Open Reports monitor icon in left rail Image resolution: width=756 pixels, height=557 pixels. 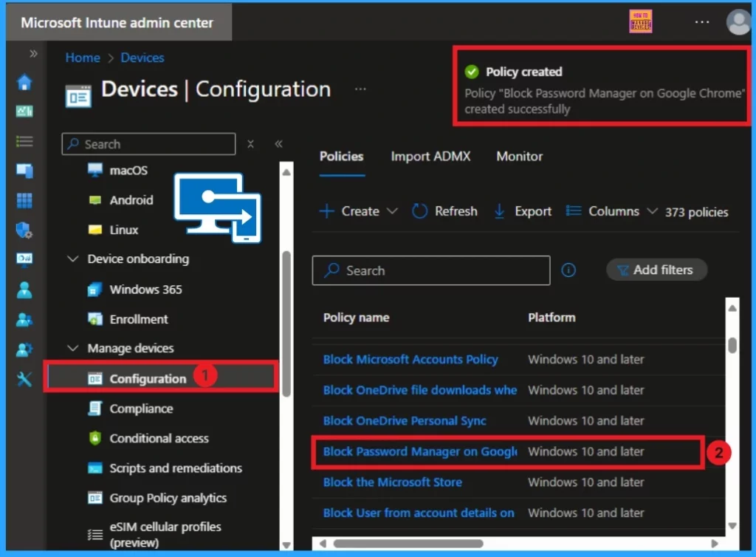pyautogui.click(x=24, y=259)
